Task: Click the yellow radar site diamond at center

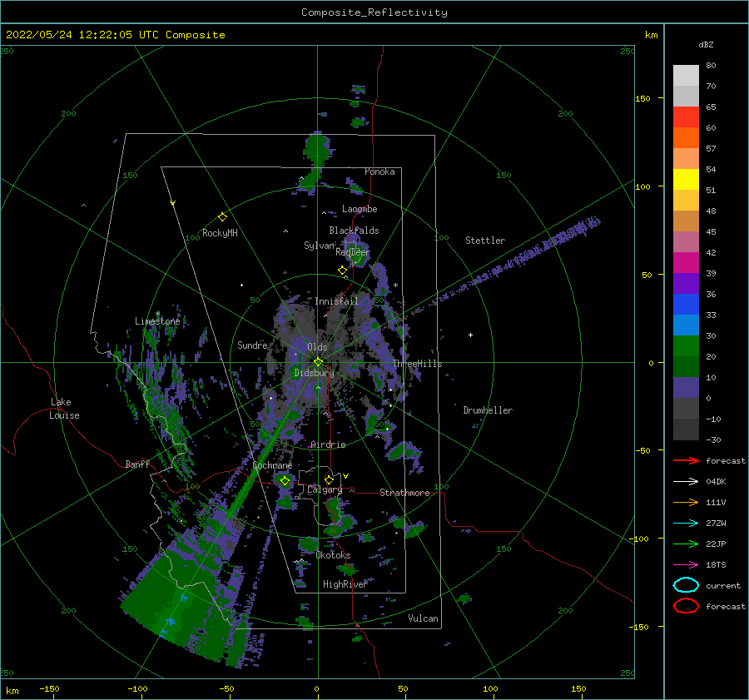Action: (318, 362)
